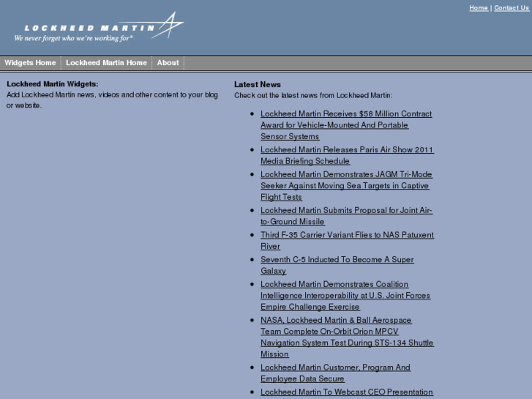The width and height of the screenshot is (532, 399).
Task: Click the 'Check out the latest news' text
Action: (x=313, y=95)
